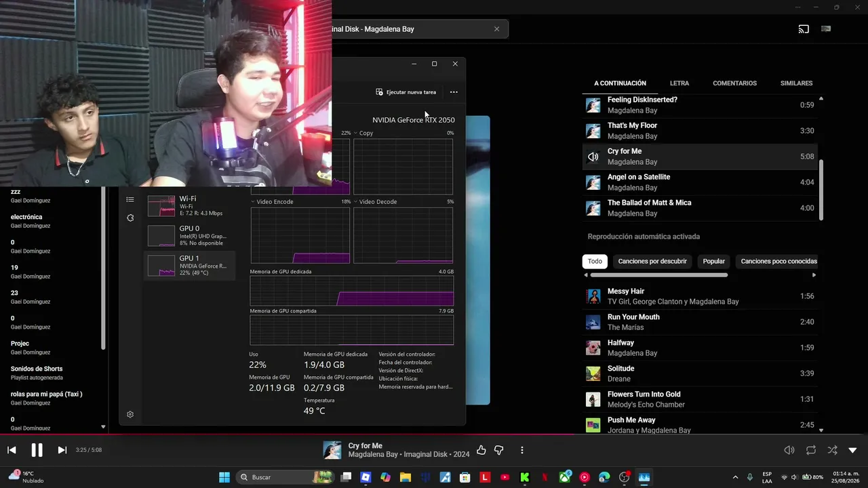Switch to the SIMILARES tab
868x488 pixels.
796,83
